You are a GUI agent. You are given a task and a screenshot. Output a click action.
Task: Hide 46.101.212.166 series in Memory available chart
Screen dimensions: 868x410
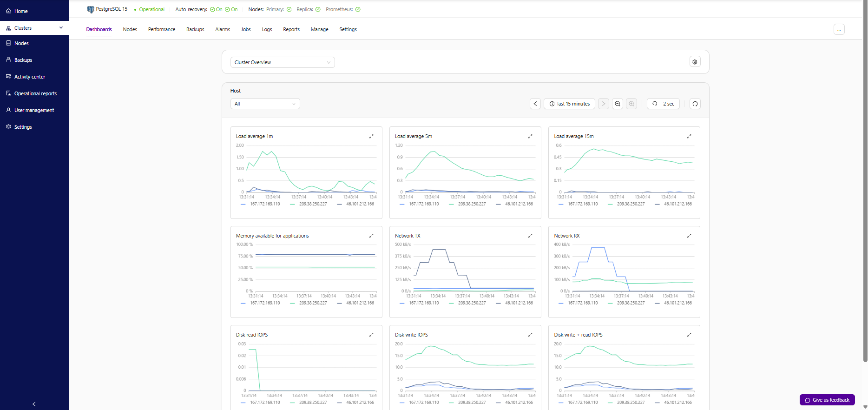tap(360, 303)
